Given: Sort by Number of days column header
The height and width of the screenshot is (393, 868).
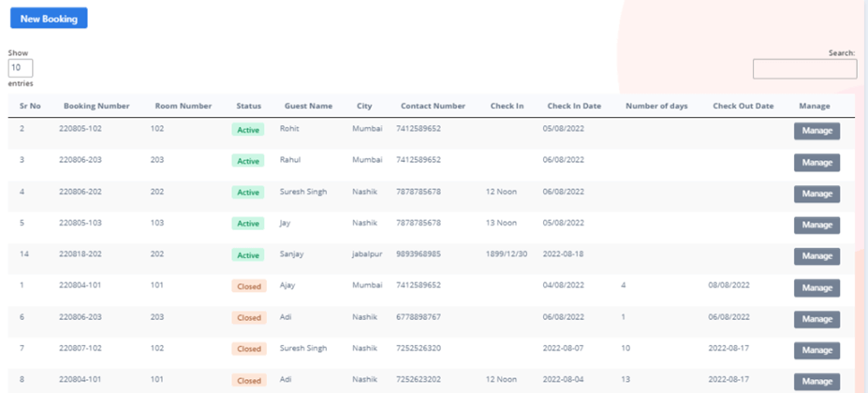Looking at the screenshot, I should 656,106.
